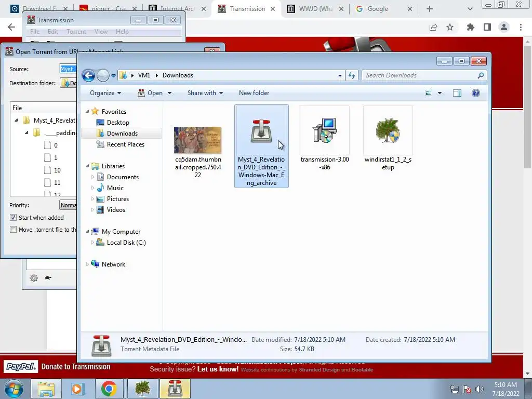
Task: Open the recent locations dropdown beside Forward
Action: [x=113, y=76]
